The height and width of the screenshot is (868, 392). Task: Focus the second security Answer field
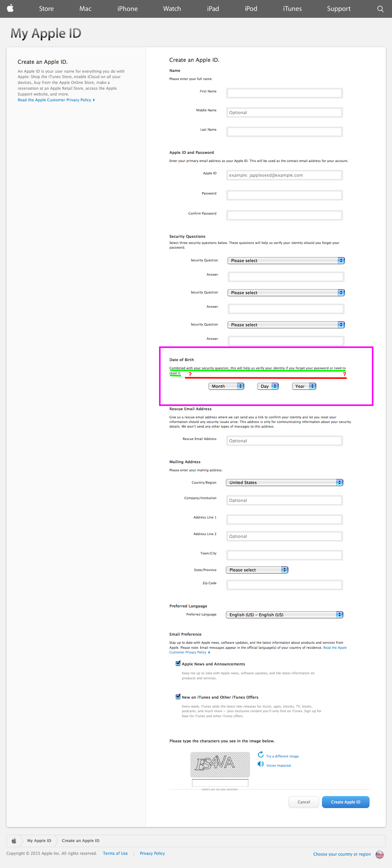coord(286,309)
